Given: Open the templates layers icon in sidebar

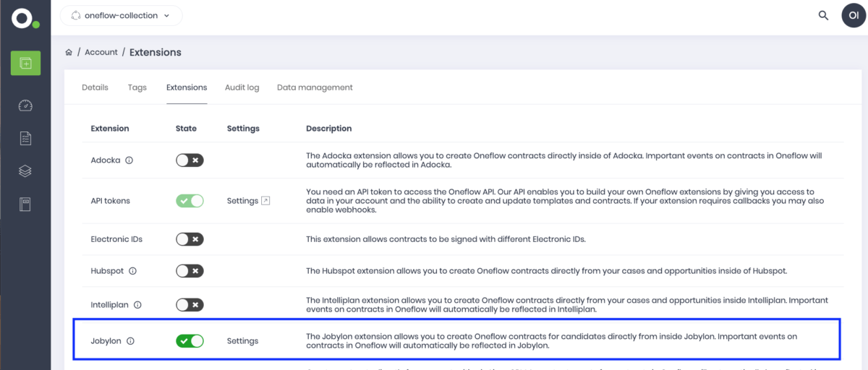Looking at the screenshot, I should click(x=25, y=171).
